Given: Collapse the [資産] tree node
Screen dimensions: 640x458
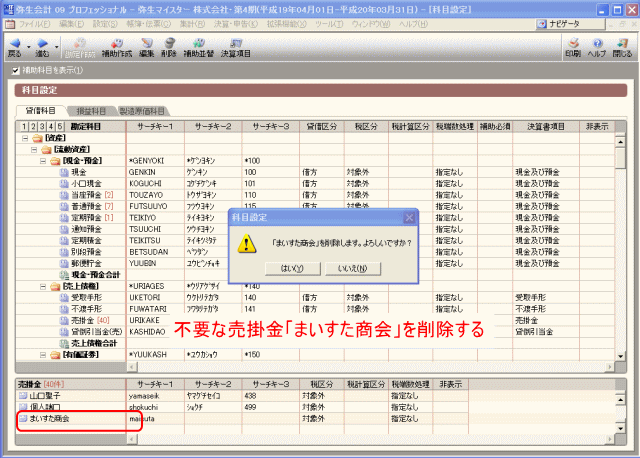Looking at the screenshot, I should tap(25, 138).
